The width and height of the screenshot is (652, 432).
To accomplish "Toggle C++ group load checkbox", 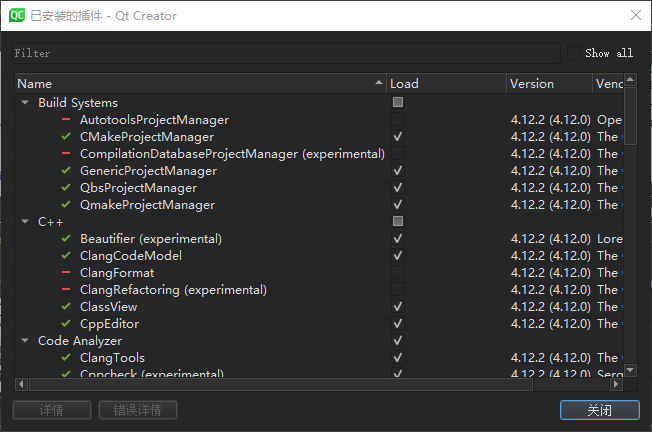I will [x=398, y=221].
